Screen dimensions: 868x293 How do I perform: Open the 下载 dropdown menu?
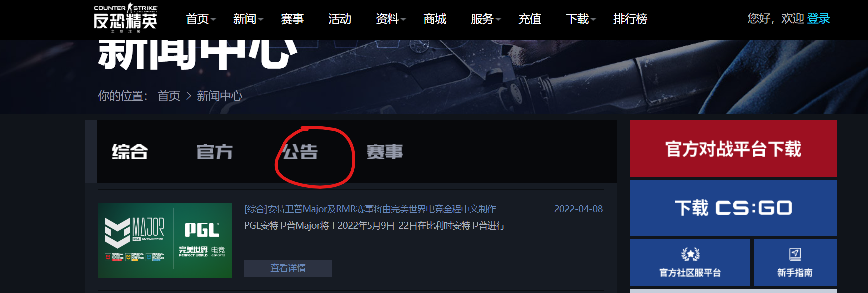click(x=581, y=19)
